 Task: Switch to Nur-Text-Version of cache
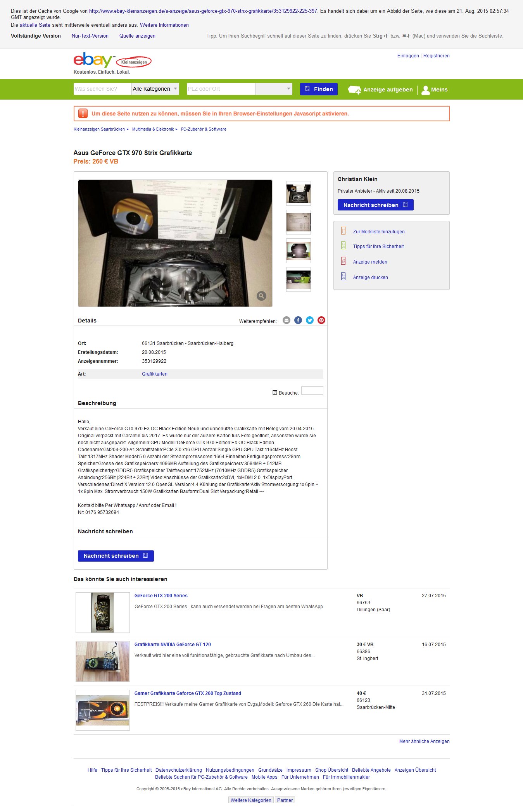90,36
